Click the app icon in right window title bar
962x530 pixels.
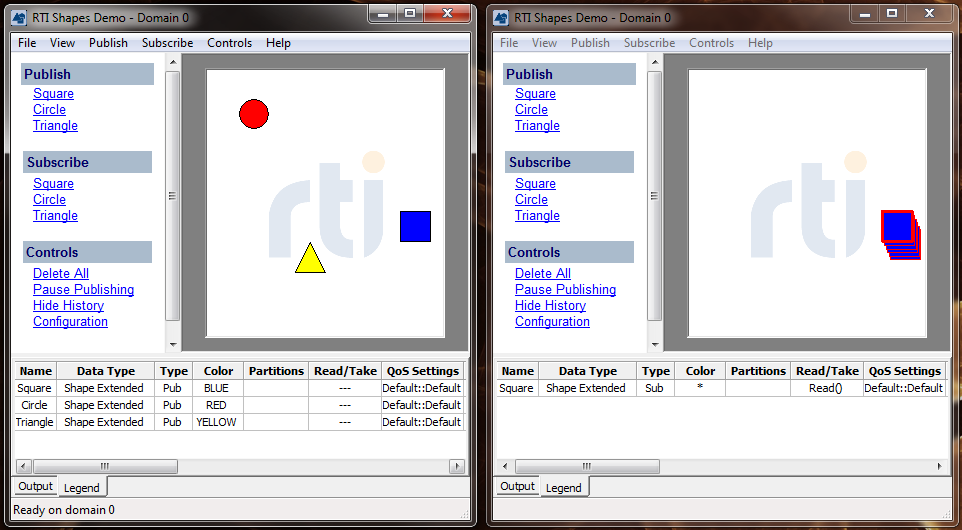click(502, 18)
